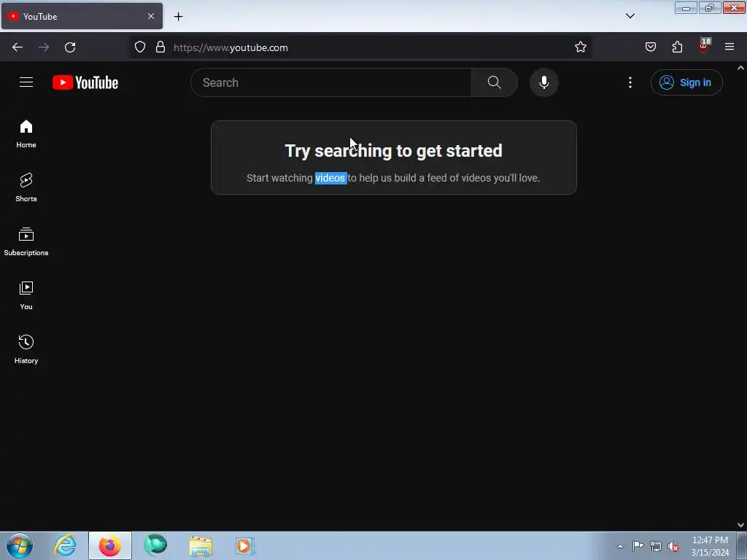Open tracking protection shield icon
Screen dimensions: 747x560
coord(139,47)
